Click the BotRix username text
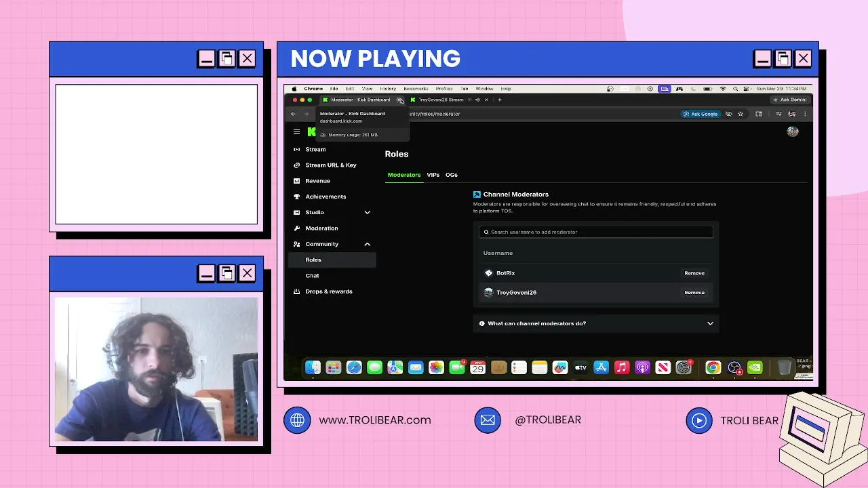868x488 pixels. point(506,273)
